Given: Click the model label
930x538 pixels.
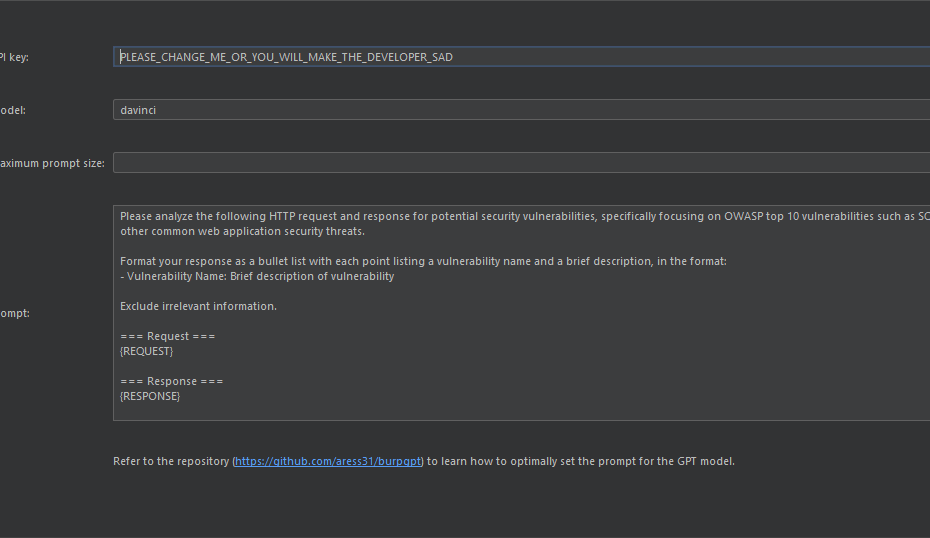Looking at the screenshot, I should tap(13, 110).
